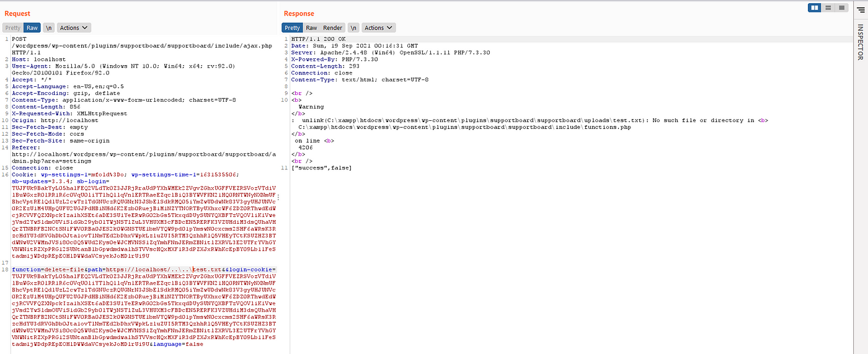Screen dimensions: 868x354
Task: Click the Sec-Fetch-Mode header line
Action: (48, 134)
